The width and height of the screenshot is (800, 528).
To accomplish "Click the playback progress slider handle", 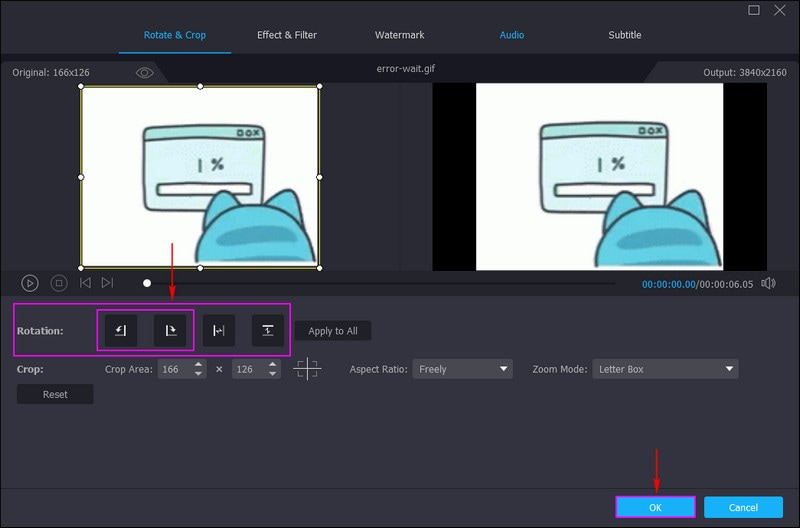I will [147, 283].
